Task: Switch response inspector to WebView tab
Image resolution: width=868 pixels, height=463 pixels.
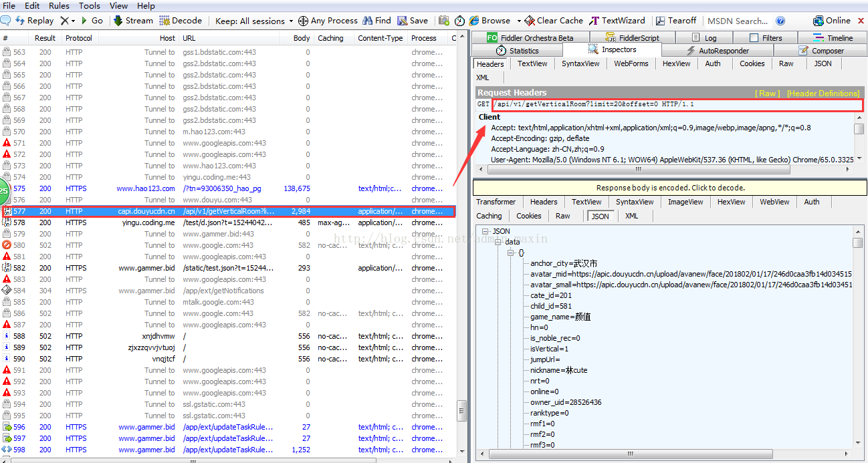Action: 774,202
